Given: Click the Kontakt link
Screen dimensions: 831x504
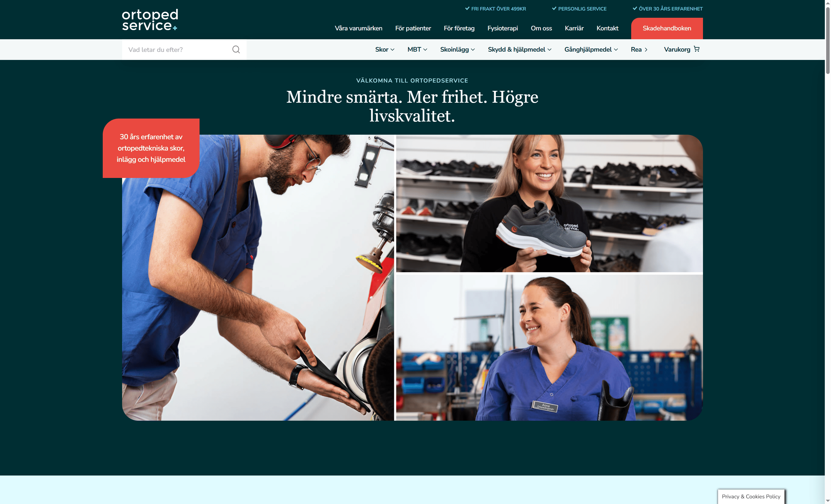Looking at the screenshot, I should (x=608, y=28).
